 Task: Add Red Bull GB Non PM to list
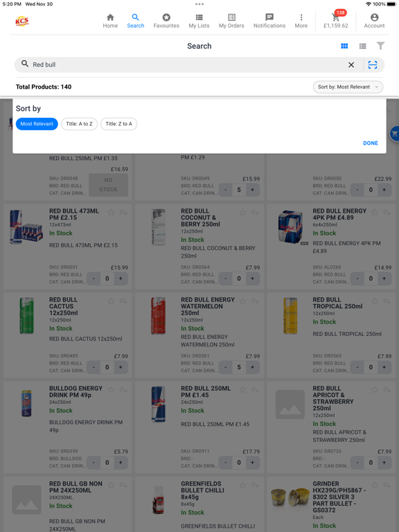123,485
